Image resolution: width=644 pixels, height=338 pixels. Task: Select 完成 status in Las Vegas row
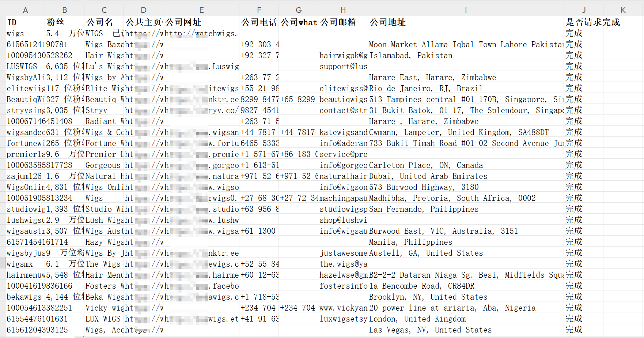[x=584, y=330]
